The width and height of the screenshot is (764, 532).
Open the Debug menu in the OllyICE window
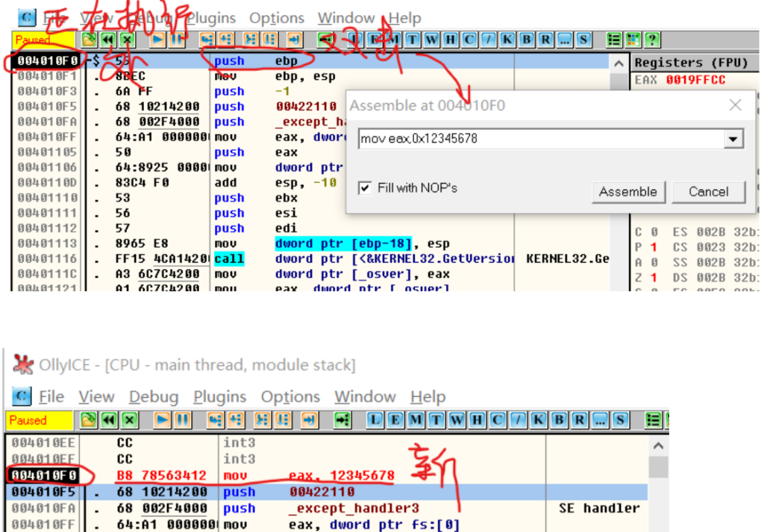(x=154, y=397)
